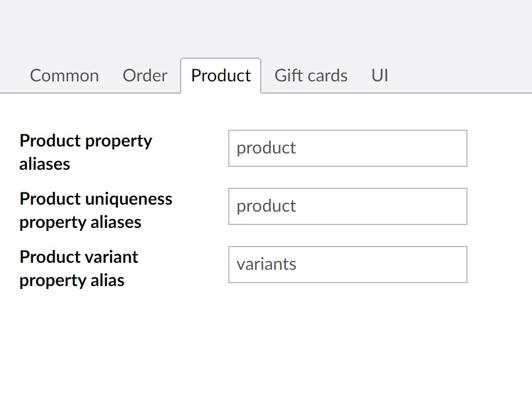The height and width of the screenshot is (407, 532).
Task: Click the "Product uniqueness property aliases" label
Action: point(96,210)
